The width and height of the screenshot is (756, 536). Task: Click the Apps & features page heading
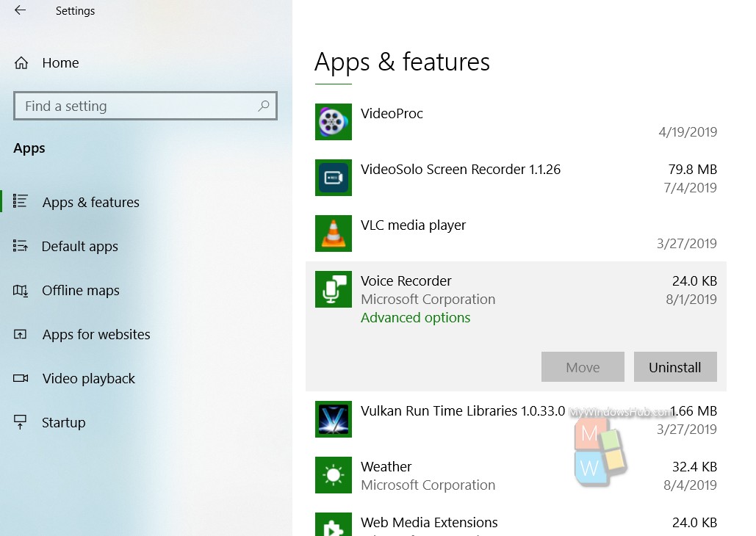402,62
